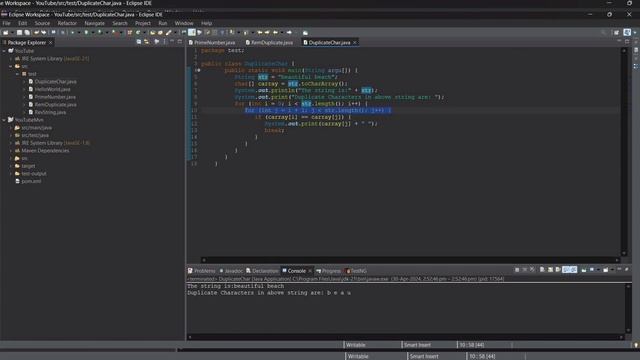Viewport: 640px width, 360px height.
Task: Click the New Java Class toolbar icon
Action: (x=138, y=32)
